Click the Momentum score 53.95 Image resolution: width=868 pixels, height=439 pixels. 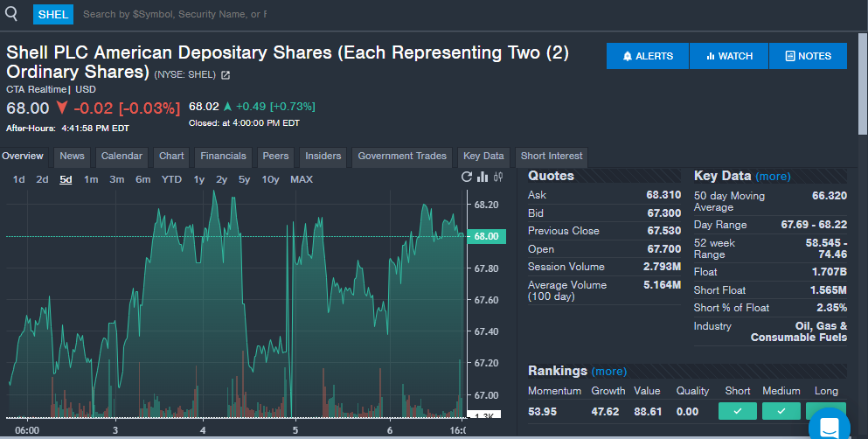point(543,412)
